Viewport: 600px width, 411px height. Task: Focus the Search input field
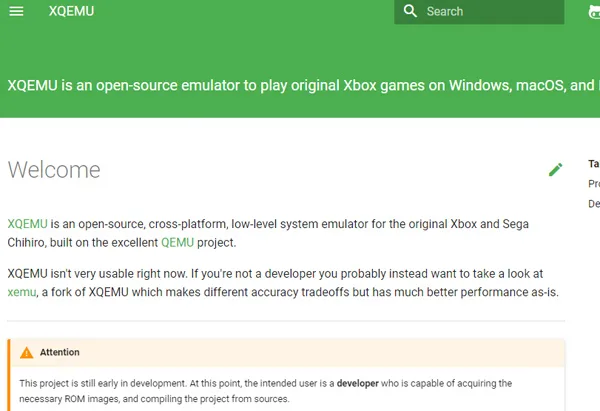tap(479, 11)
